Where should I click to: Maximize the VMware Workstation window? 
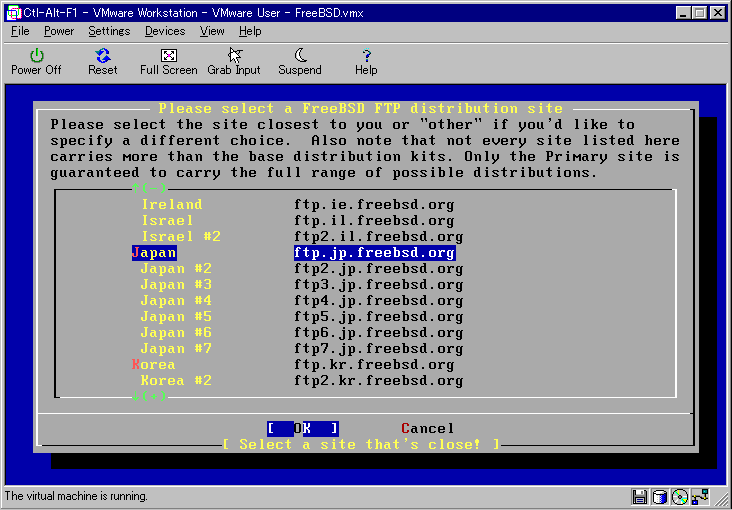pos(700,13)
